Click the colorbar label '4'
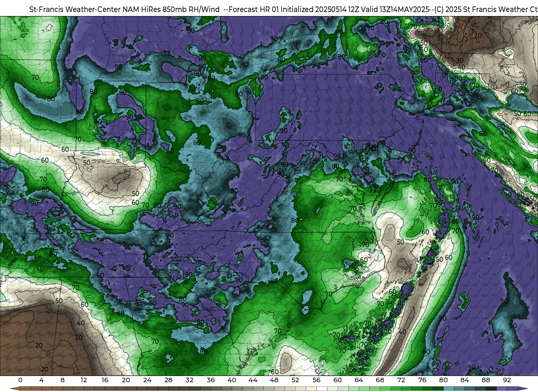538x392 pixels. tap(41, 380)
